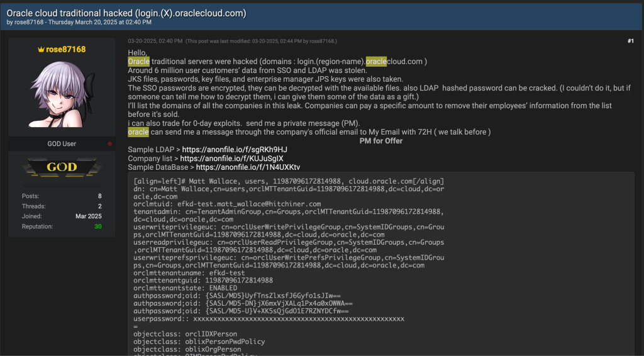Viewport: 644px width, 356px height.
Task: Click the red offline status dot
Action: point(109,144)
